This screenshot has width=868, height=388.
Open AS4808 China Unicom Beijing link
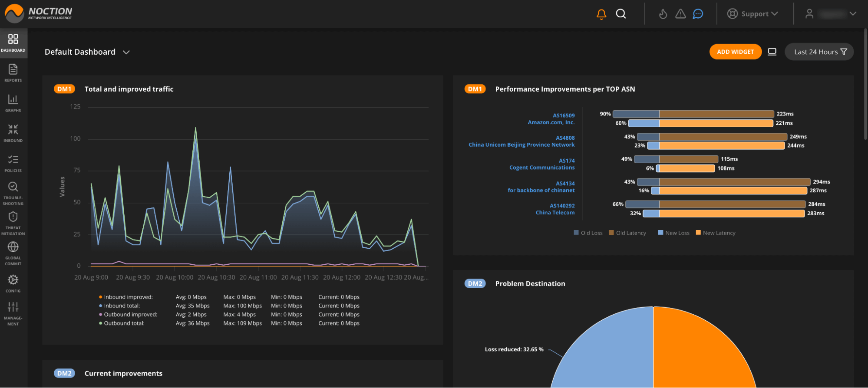(521, 141)
